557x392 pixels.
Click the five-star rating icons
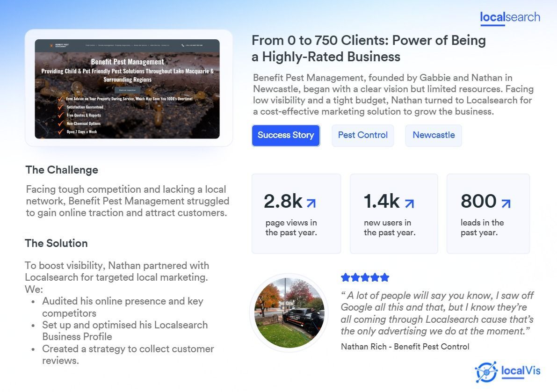click(365, 277)
